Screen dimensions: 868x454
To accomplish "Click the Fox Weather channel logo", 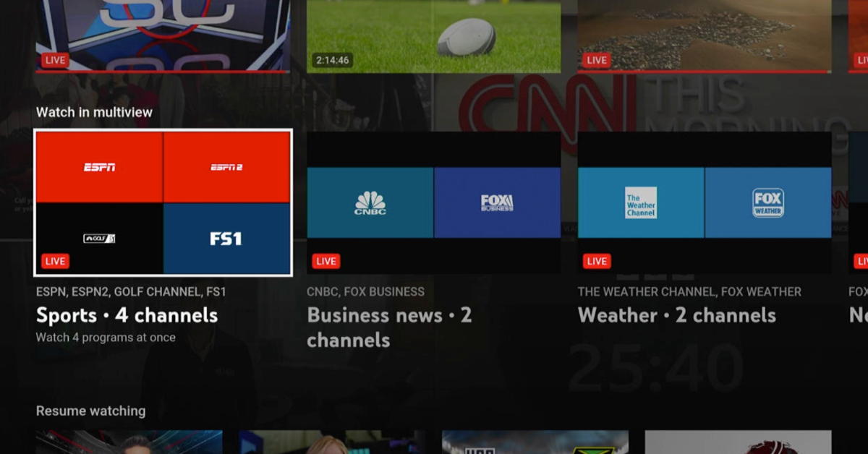I will pos(768,203).
